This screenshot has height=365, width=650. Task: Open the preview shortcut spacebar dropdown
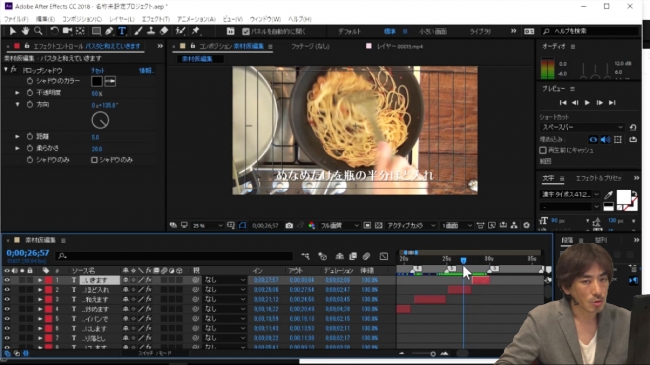582,127
